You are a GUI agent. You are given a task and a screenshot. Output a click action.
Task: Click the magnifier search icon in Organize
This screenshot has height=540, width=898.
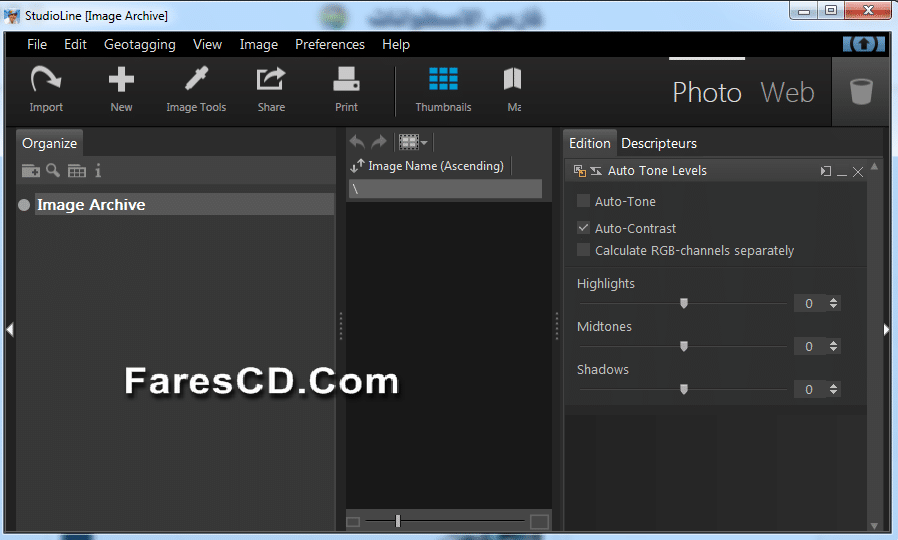tap(53, 171)
